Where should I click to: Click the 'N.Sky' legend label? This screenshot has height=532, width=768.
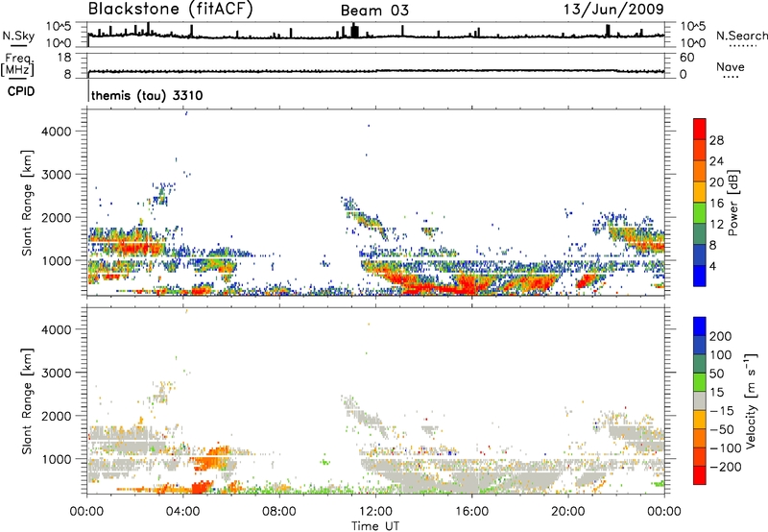18,36
